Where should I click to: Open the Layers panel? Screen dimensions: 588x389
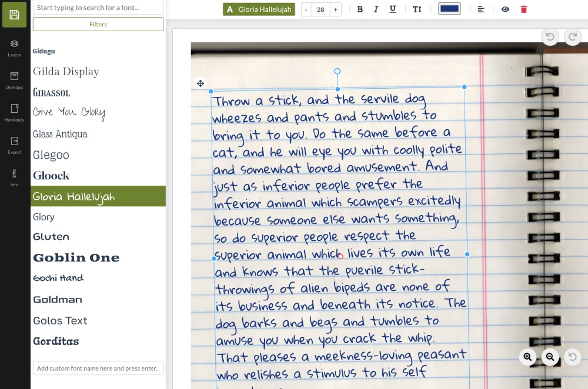pyautogui.click(x=14, y=48)
